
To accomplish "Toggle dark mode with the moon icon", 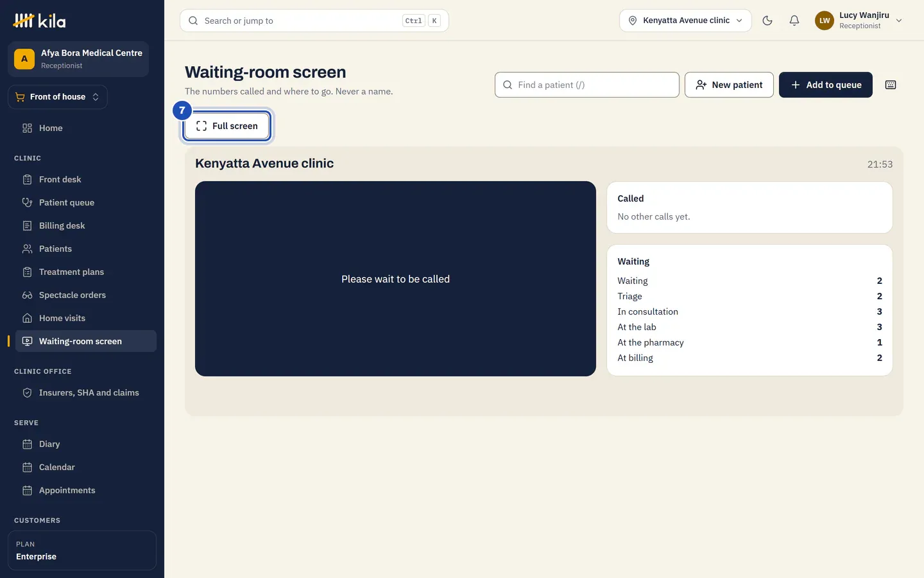I will click(x=767, y=21).
